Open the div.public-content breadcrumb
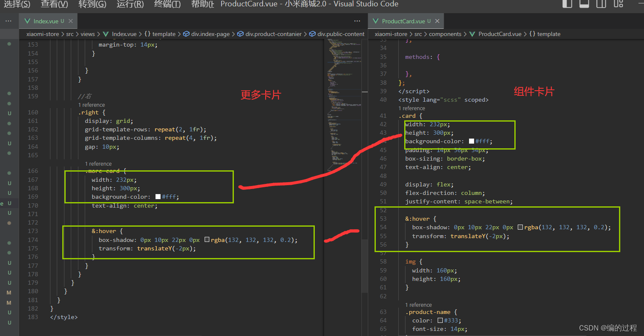The width and height of the screenshot is (644, 336). pos(337,34)
